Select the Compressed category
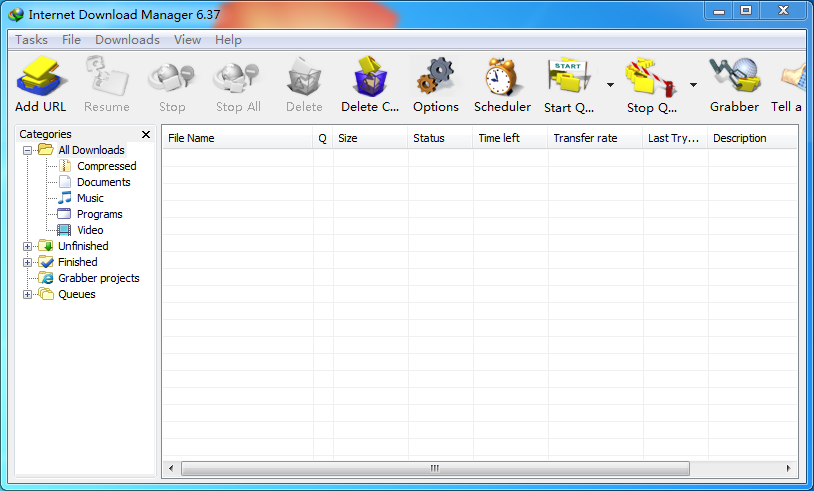Viewport: 814px width, 491px height. [x=107, y=166]
